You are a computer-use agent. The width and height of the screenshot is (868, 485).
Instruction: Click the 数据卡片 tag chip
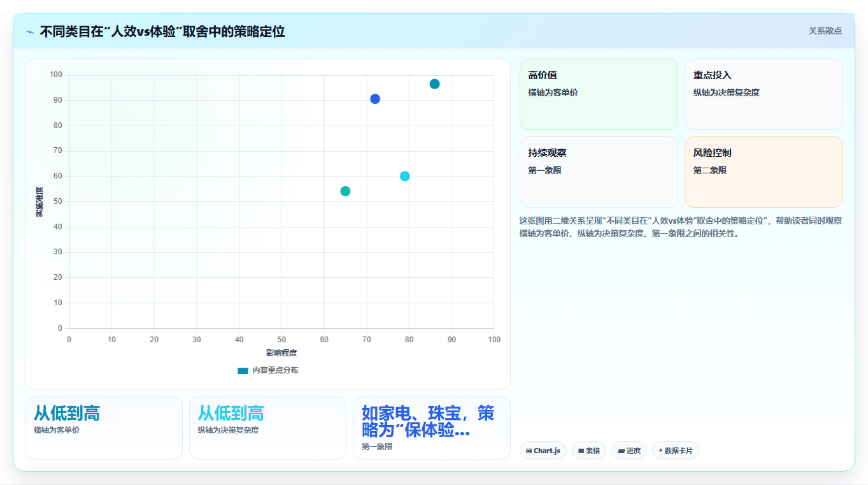point(676,451)
